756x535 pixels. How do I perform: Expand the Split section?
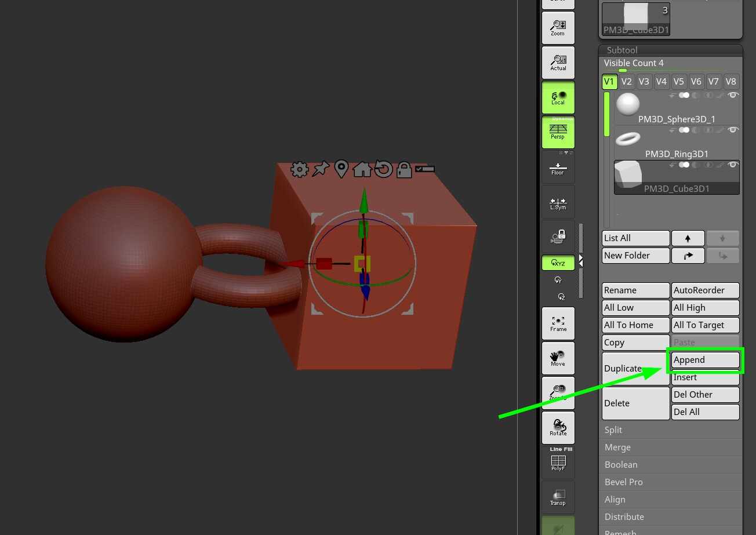613,430
